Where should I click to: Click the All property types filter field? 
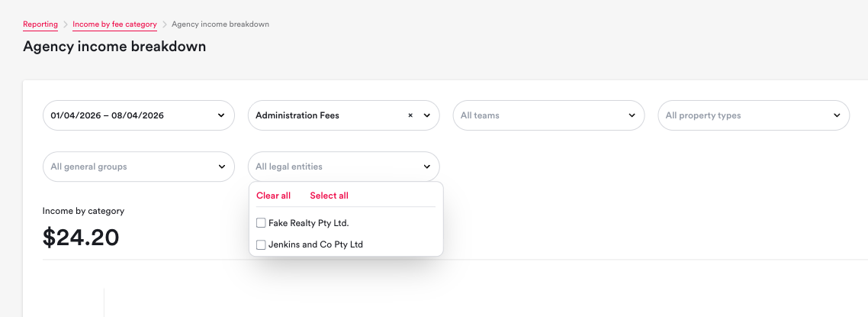pyautogui.click(x=740, y=115)
